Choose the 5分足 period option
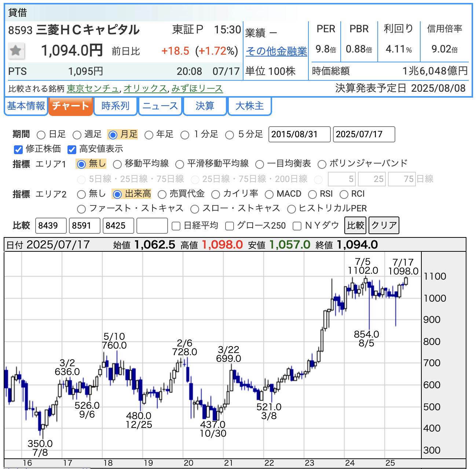The width and height of the screenshot is (476, 469). click(x=229, y=135)
